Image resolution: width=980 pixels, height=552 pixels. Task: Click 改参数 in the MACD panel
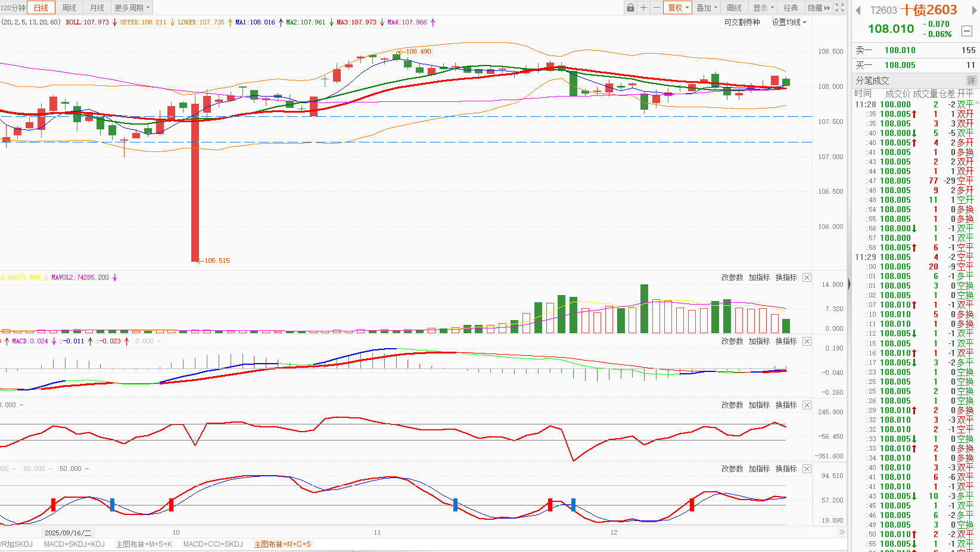732,341
